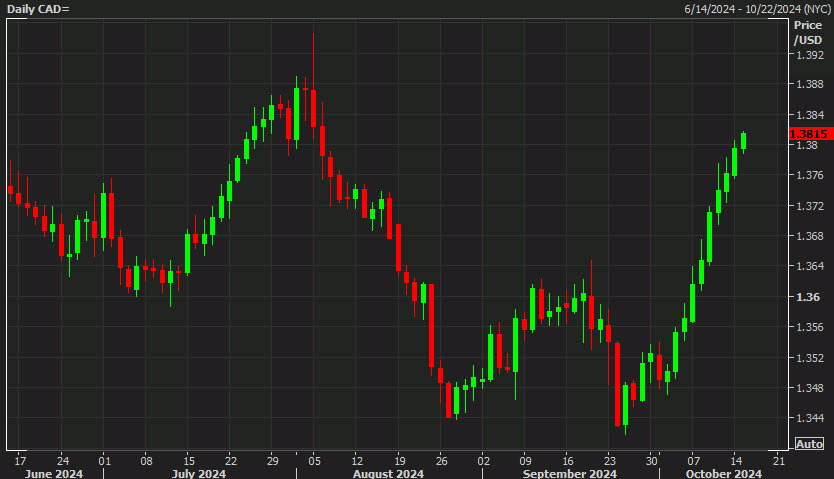Click the last green candle near 1.3815
The height and width of the screenshot is (479, 834).
click(743, 141)
